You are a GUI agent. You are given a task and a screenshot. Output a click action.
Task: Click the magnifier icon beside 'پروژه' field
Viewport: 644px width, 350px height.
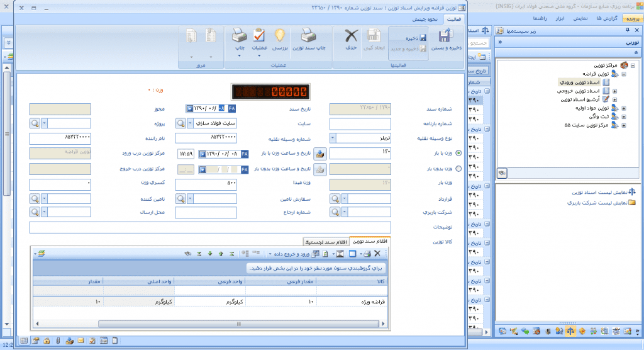coord(35,123)
